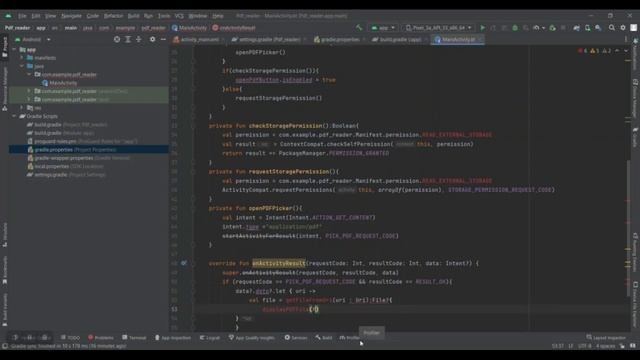The width and height of the screenshot is (640, 360).
Task: Click Expand All in the Project panel
Action: click(128, 40)
